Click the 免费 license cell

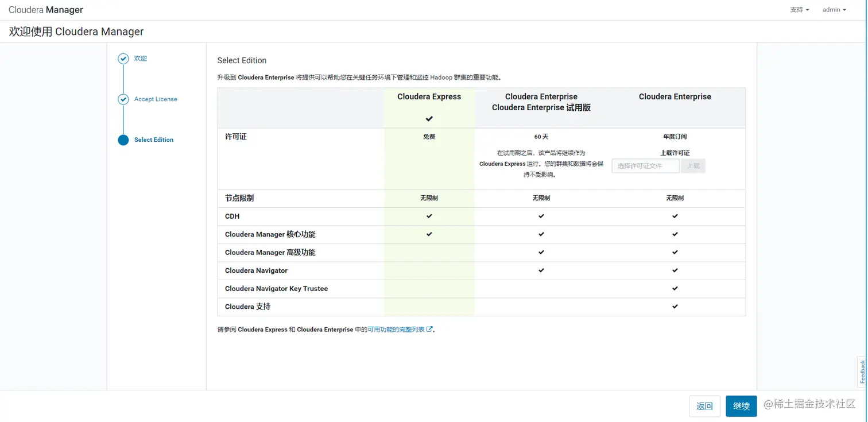click(x=429, y=137)
